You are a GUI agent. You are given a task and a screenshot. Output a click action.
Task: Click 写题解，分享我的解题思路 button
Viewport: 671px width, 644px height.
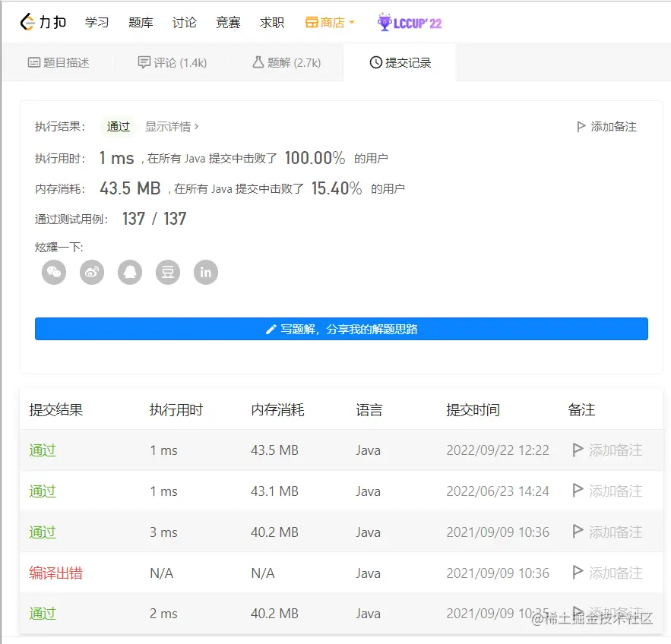coord(341,329)
